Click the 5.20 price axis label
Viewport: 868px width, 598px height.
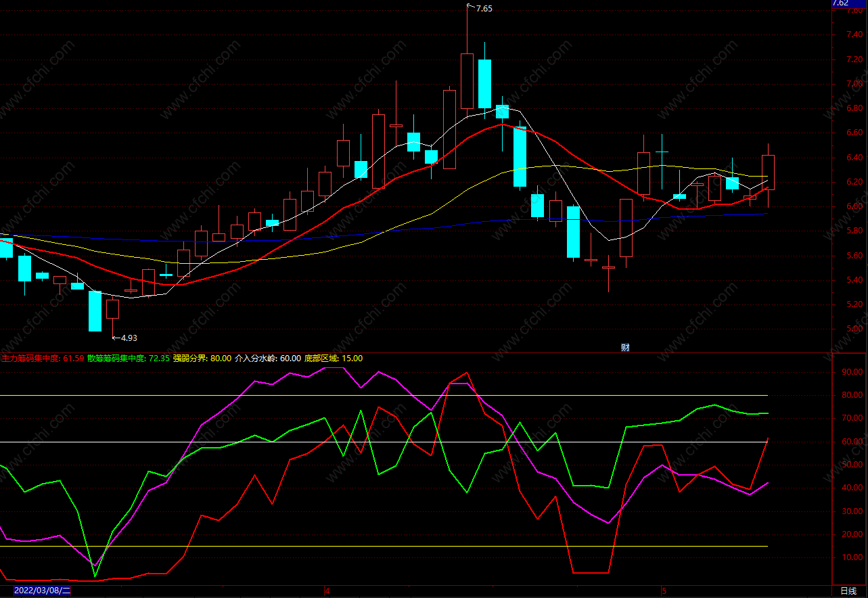[854, 305]
